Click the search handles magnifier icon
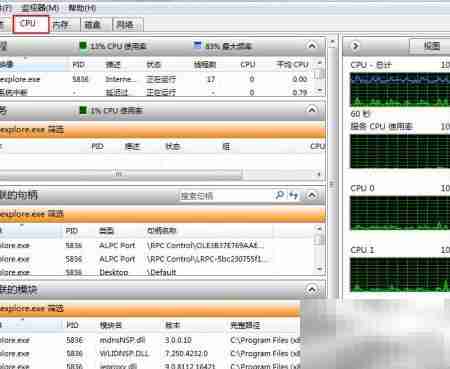The width and height of the screenshot is (450, 369). tap(279, 195)
